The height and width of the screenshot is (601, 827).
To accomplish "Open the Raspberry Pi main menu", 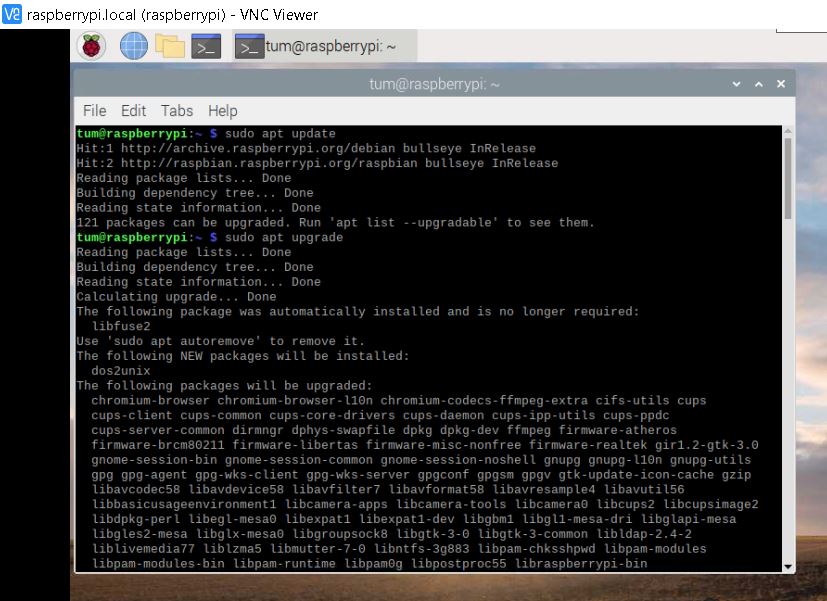I will [x=91, y=46].
